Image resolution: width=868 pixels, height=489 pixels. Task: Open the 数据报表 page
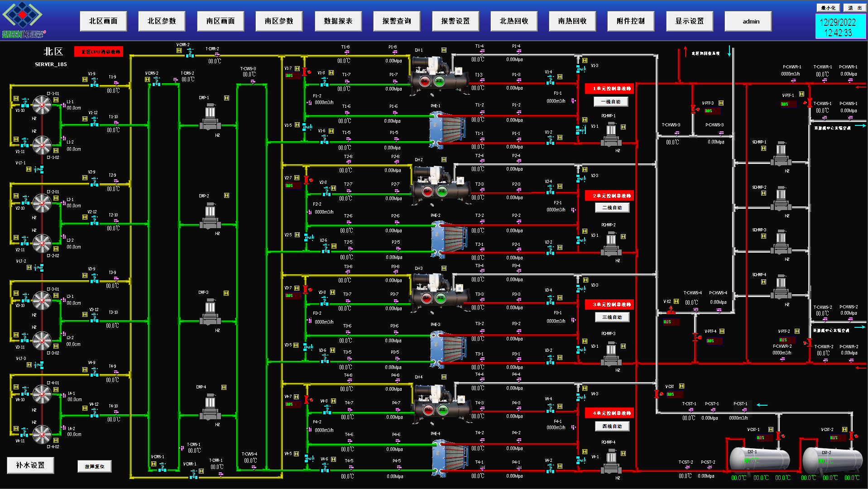click(338, 21)
